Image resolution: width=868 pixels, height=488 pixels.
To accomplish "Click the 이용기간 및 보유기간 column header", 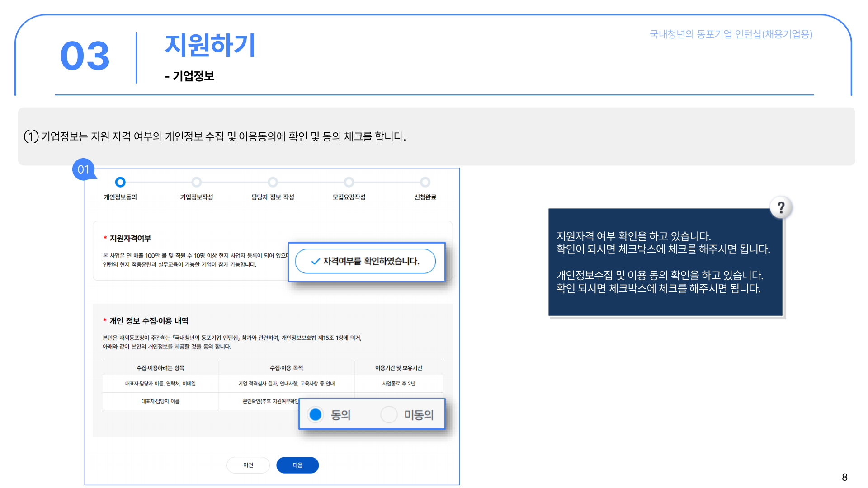I will click(x=398, y=368).
